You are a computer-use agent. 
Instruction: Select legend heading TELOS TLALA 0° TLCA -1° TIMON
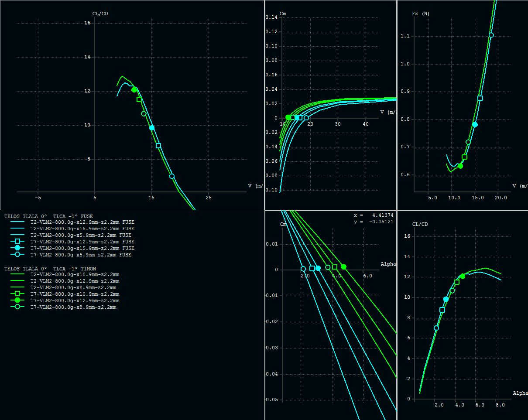pyautogui.click(x=50, y=269)
